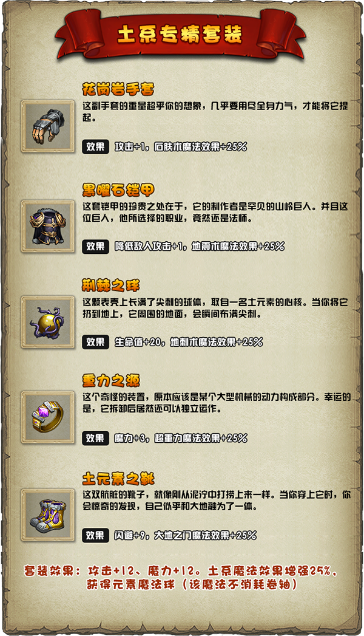Select the 重力之源 ring icon
364x636 pixels.
[48, 417]
